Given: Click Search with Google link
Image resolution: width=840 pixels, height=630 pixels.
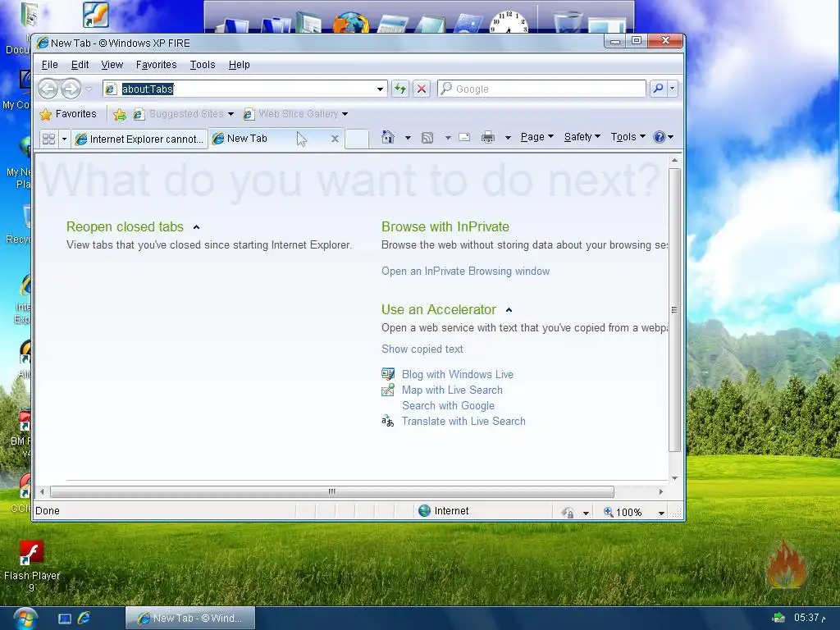Looking at the screenshot, I should [x=448, y=405].
